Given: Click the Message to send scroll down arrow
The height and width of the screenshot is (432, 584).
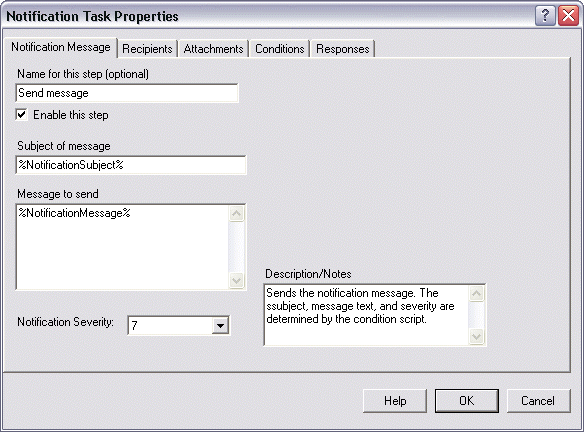Looking at the screenshot, I should tap(236, 280).
